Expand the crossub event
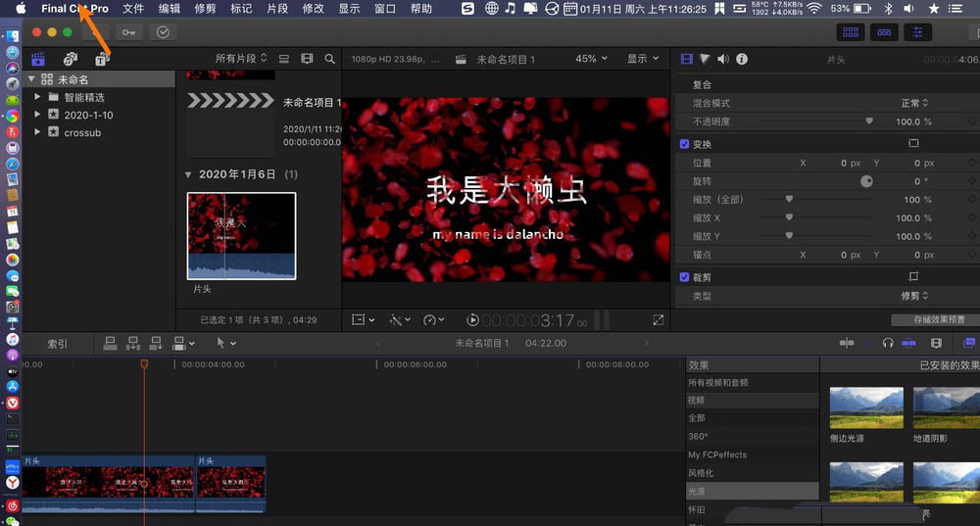 point(37,132)
